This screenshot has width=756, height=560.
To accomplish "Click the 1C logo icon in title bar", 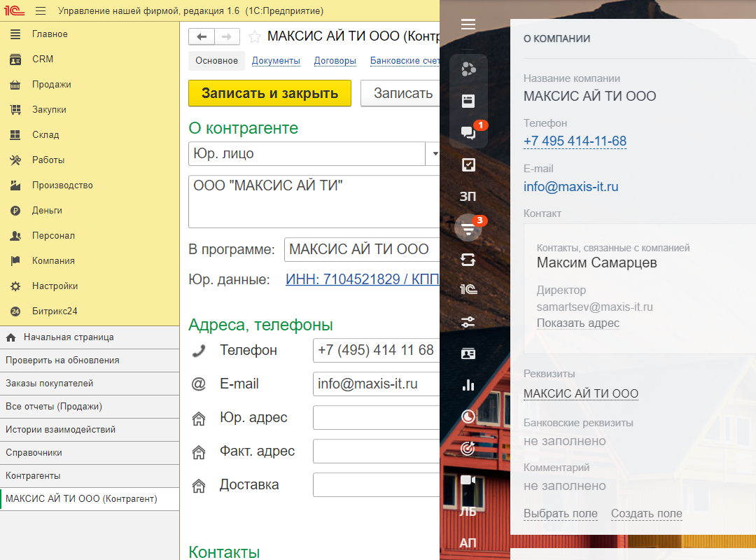I will click(15, 10).
